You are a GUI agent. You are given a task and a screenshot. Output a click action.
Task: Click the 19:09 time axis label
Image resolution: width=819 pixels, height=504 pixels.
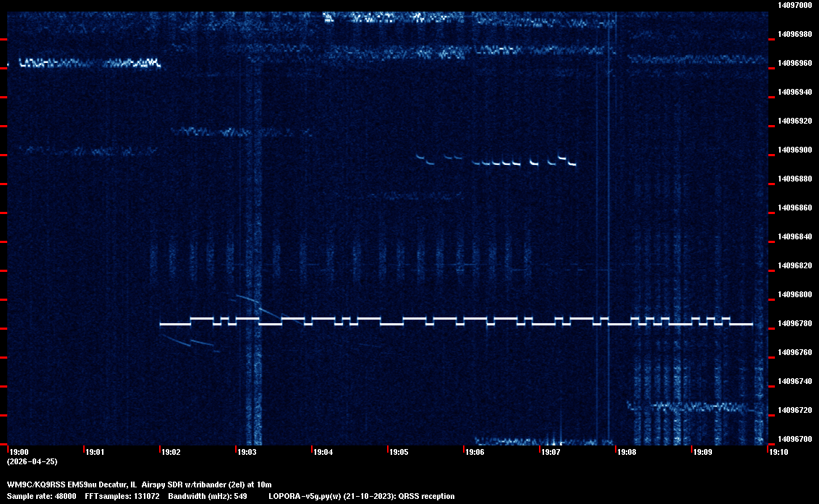pos(703,452)
